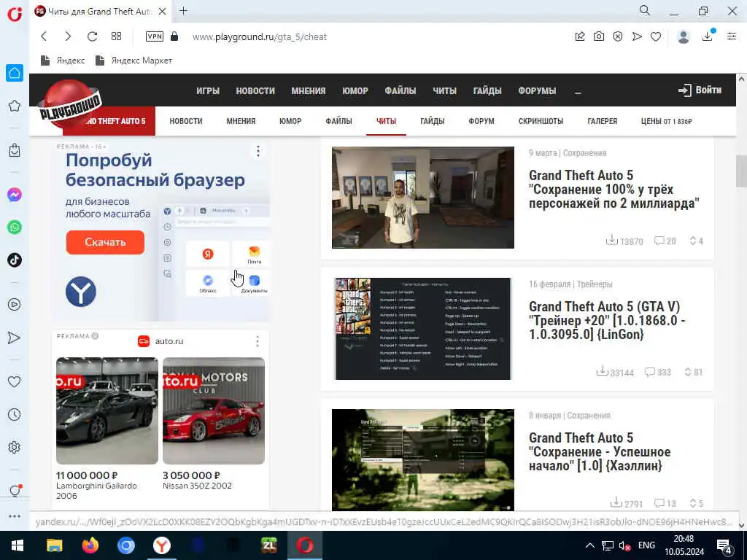This screenshot has width=747, height=560.
Task: Take a snapshot with camera icon
Action: [599, 36]
